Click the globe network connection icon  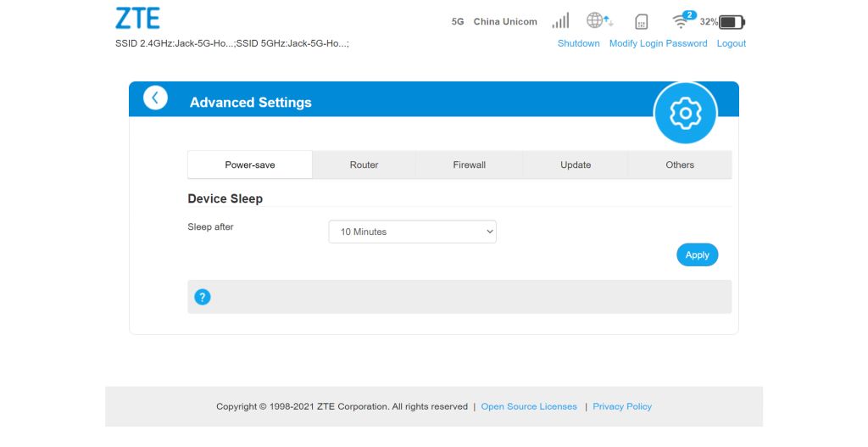[x=598, y=21]
